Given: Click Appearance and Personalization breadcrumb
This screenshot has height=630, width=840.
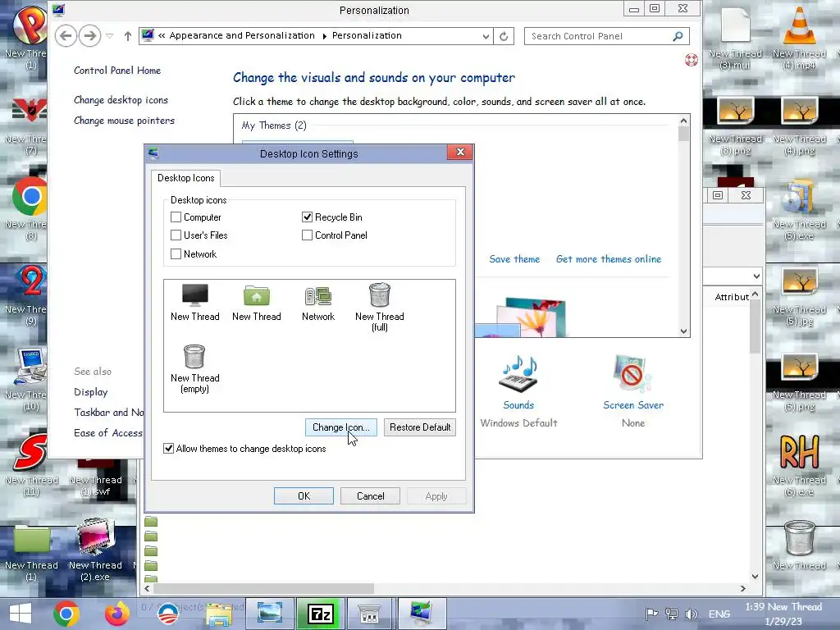Looking at the screenshot, I should point(242,35).
